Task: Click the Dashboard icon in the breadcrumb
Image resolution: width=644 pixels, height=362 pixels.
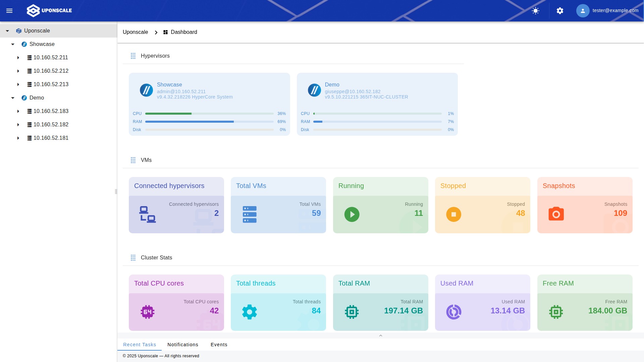Action: [x=165, y=32]
